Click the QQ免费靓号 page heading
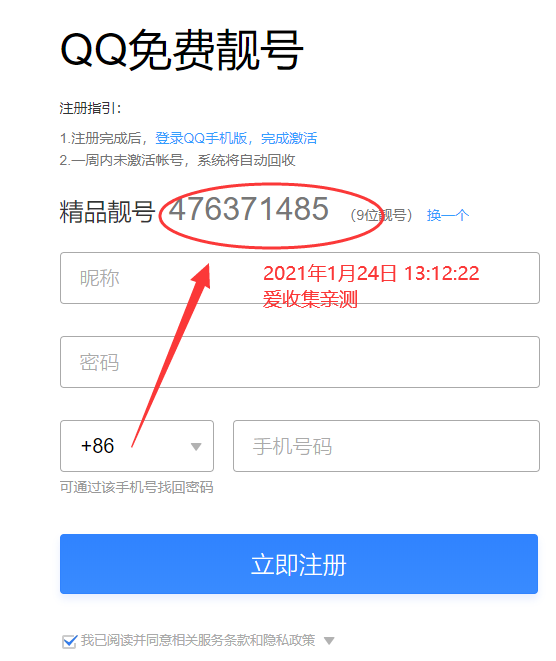The width and height of the screenshot is (556, 661). tap(182, 50)
